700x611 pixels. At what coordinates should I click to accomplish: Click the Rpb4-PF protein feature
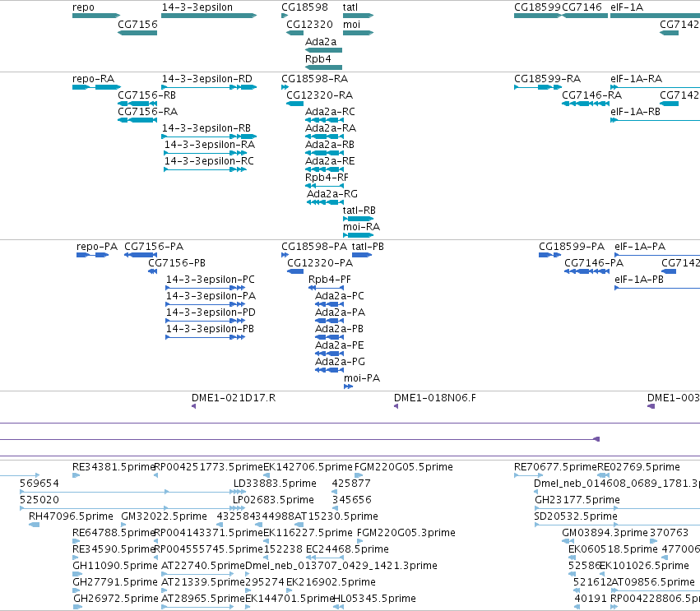(x=326, y=288)
